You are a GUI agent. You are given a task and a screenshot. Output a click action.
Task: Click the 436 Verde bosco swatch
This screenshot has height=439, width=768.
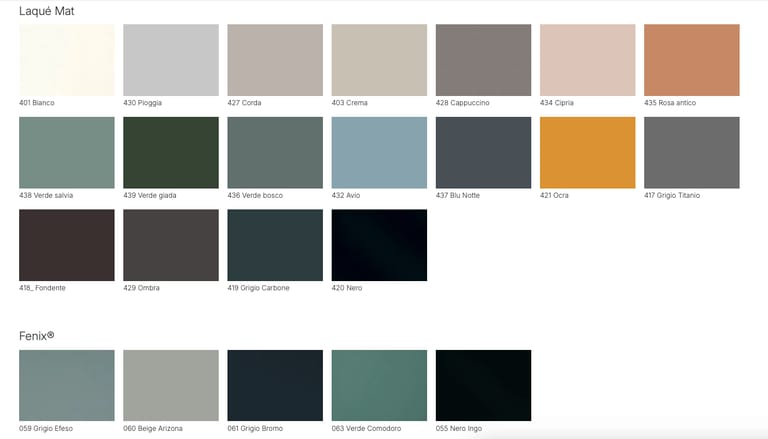275,153
